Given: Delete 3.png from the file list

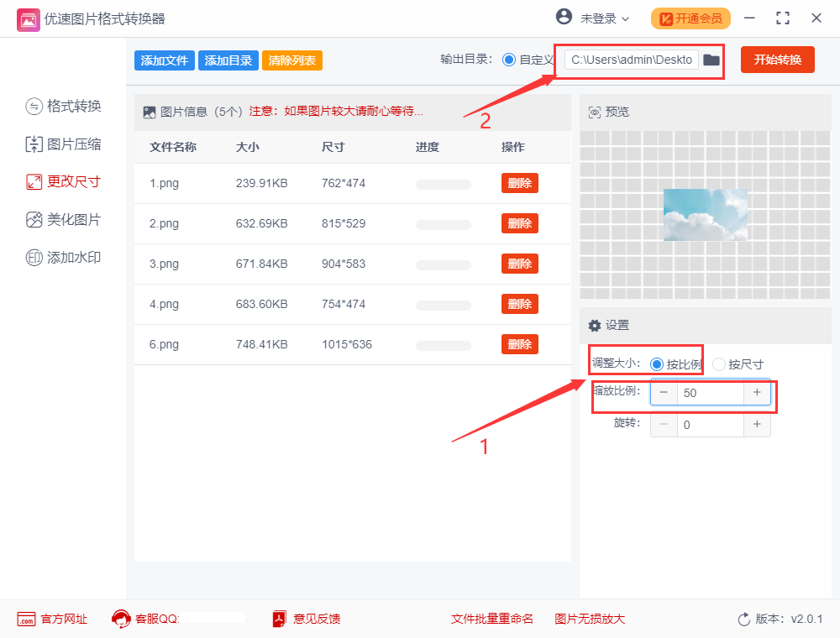Looking at the screenshot, I should pyautogui.click(x=519, y=264).
